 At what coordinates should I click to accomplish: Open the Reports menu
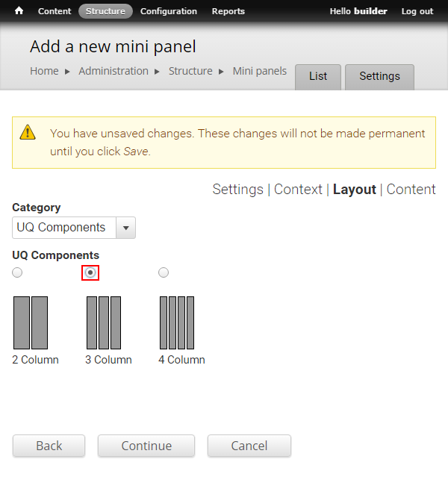pos(228,11)
